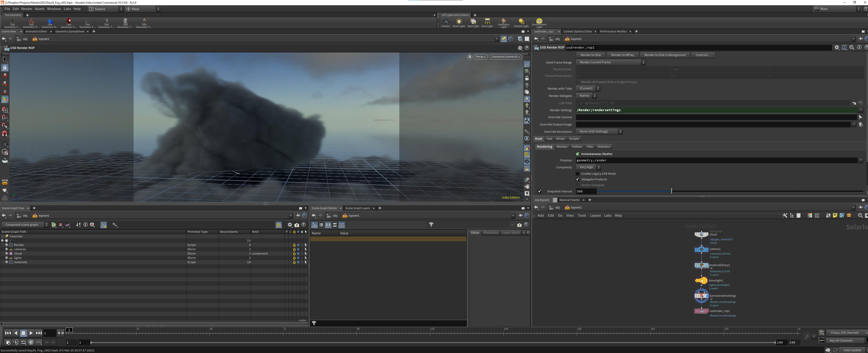Expand the materials prim in scene tree
Viewport: 868px width, 353px height.
(6, 262)
